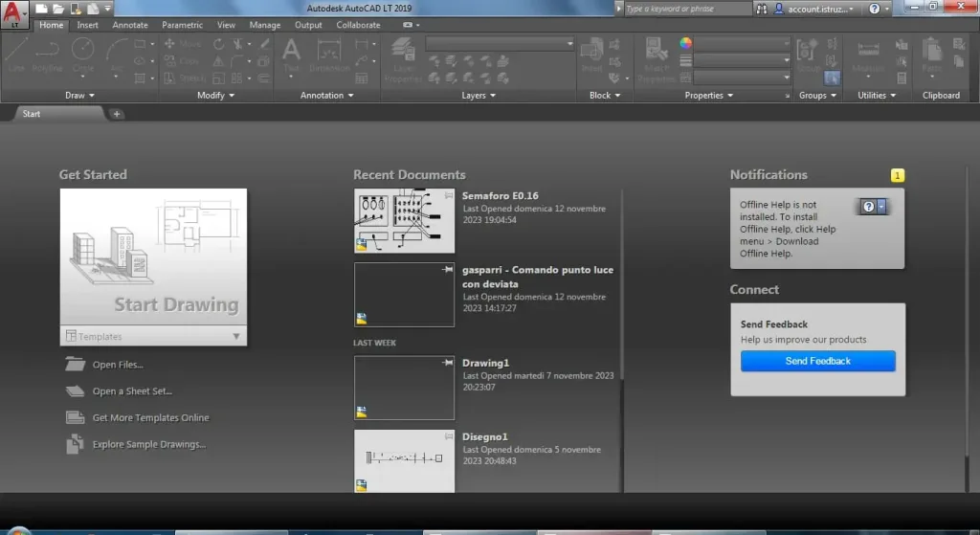Click the blue Send Feedback button
This screenshot has width=980, height=535.
click(817, 361)
